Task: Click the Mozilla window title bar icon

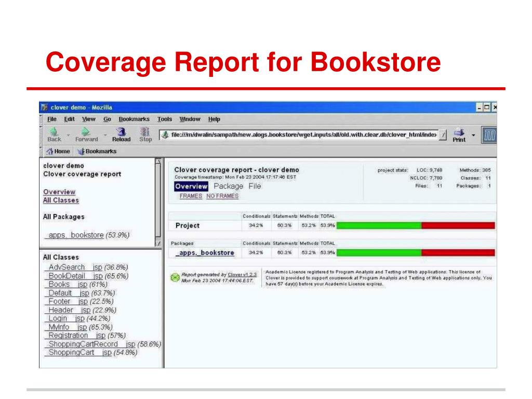Action: click(45, 108)
